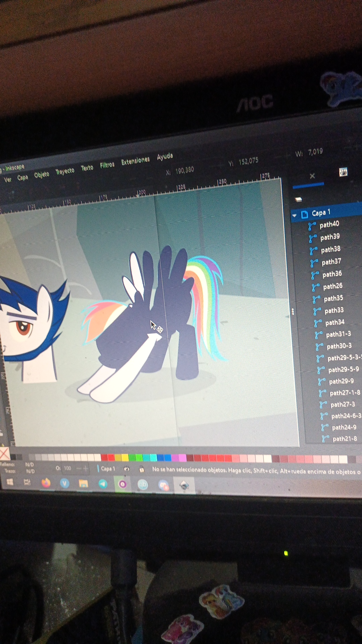This screenshot has height=644, width=362.
Task: Select path30-3 in the objects list
Action: (339, 346)
